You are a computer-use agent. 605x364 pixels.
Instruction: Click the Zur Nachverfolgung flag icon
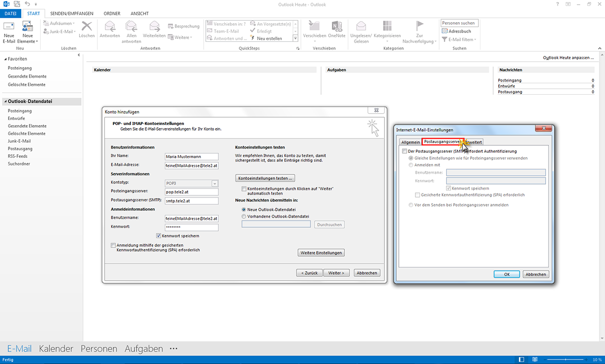(419, 26)
